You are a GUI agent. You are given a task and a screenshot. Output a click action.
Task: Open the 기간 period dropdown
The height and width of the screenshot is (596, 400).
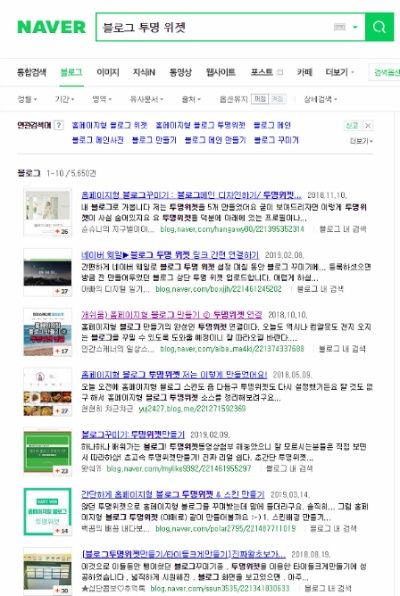click(x=64, y=99)
